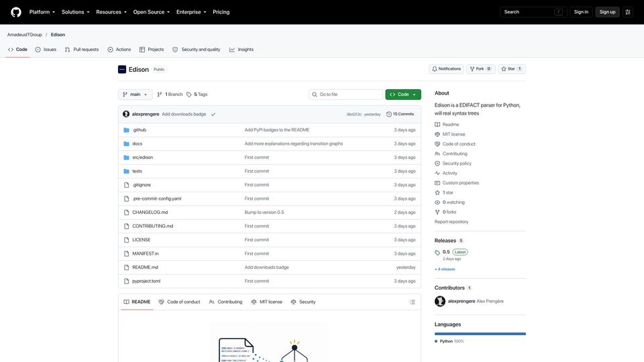Screen dimensions: 644x362
Task: Star the repository with the Star button
Action: [x=512, y=69]
